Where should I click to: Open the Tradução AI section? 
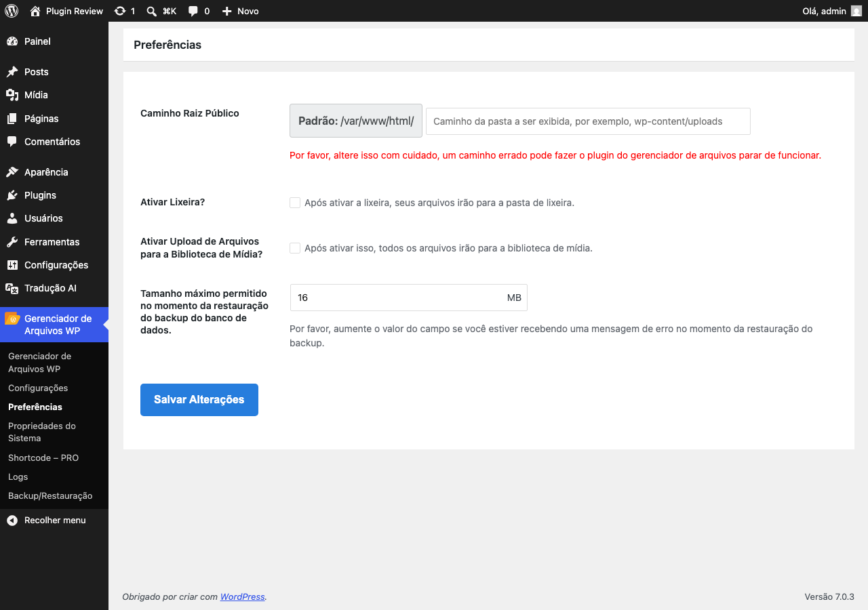point(54,288)
